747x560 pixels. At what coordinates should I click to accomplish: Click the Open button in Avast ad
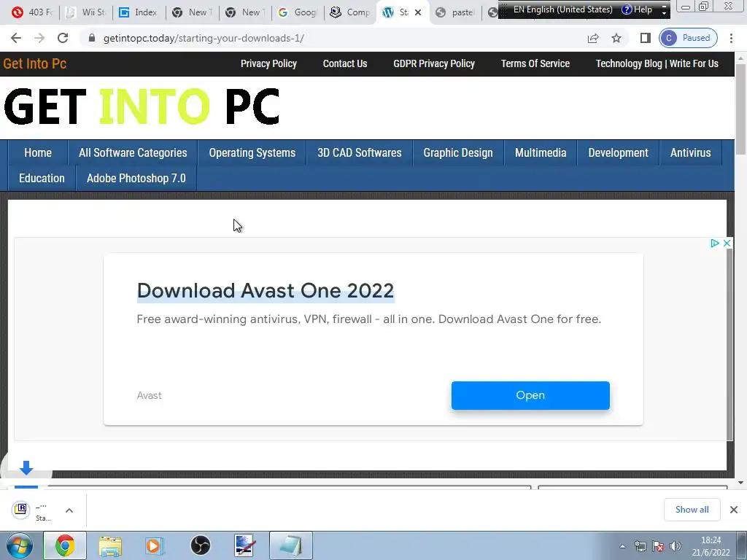(x=530, y=395)
